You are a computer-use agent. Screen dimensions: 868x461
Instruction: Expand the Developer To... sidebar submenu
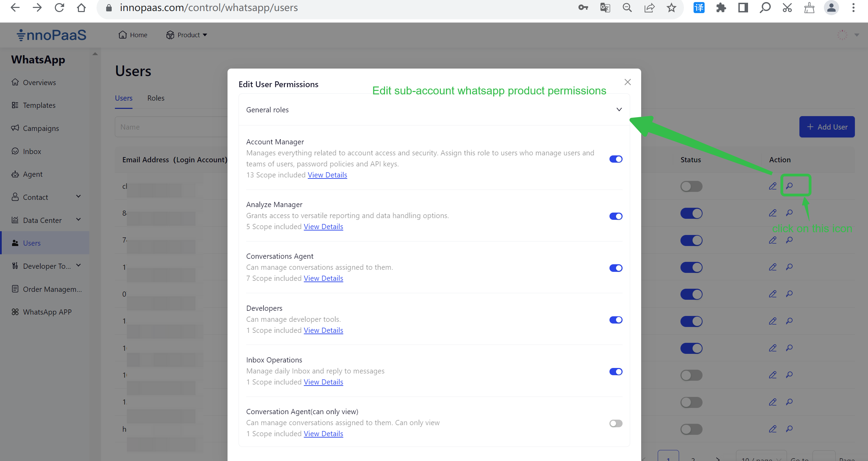79,265
